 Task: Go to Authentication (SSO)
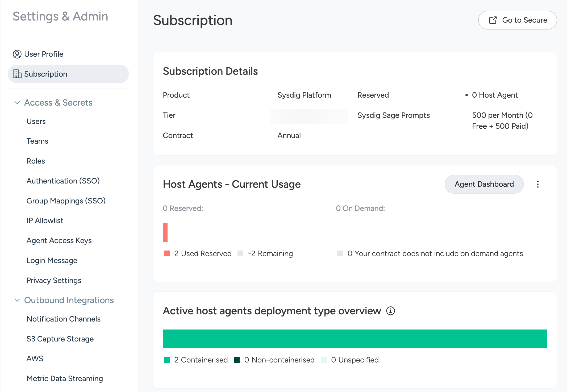(x=63, y=181)
